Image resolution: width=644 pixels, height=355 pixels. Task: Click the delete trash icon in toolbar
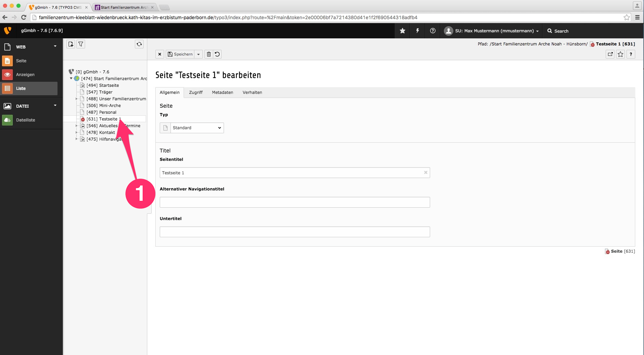click(x=209, y=54)
